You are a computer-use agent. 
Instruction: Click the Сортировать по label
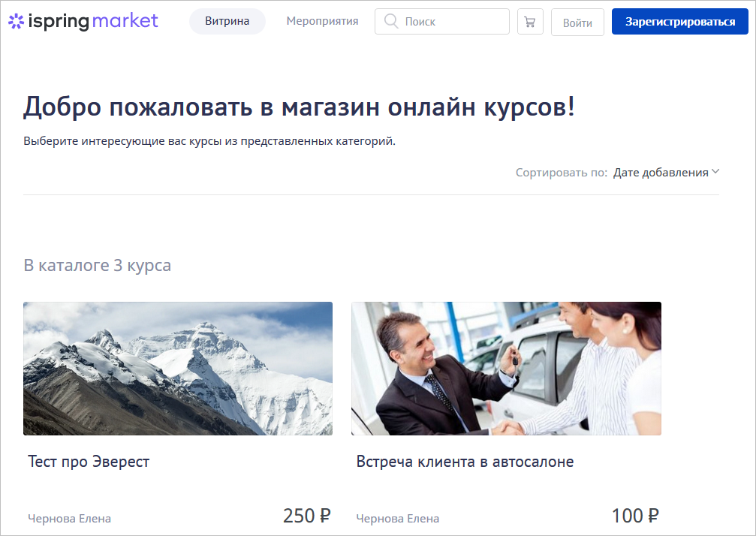pos(562,173)
